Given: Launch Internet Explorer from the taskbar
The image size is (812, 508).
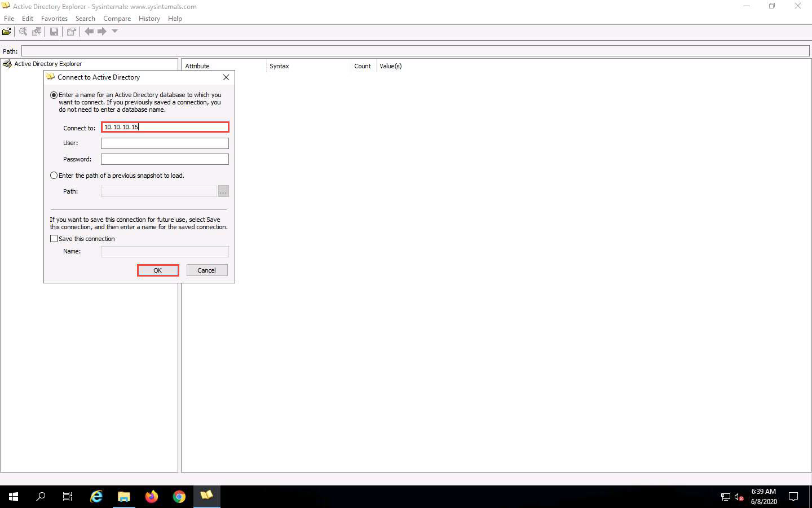Looking at the screenshot, I should click(x=96, y=497).
